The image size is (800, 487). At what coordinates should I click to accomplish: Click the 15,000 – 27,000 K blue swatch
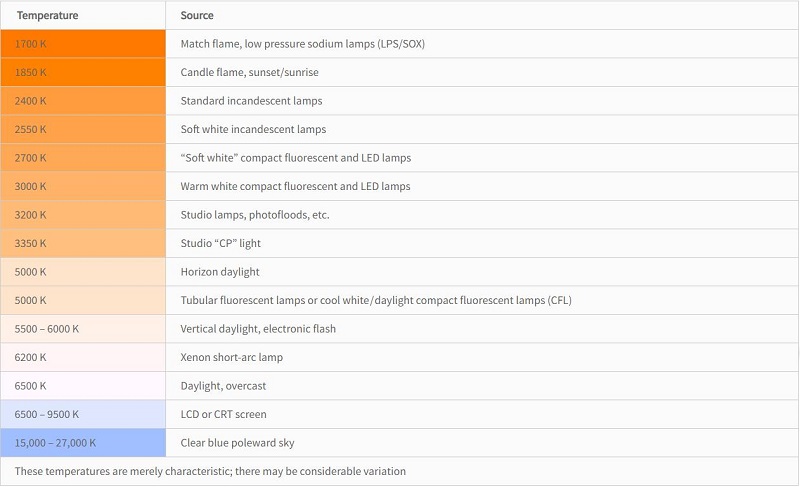point(83,443)
